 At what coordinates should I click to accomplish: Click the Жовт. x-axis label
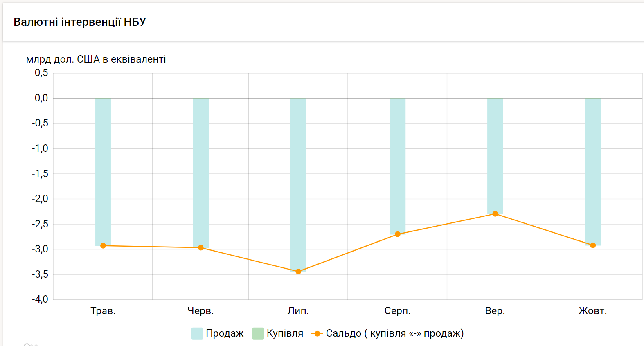(x=592, y=311)
